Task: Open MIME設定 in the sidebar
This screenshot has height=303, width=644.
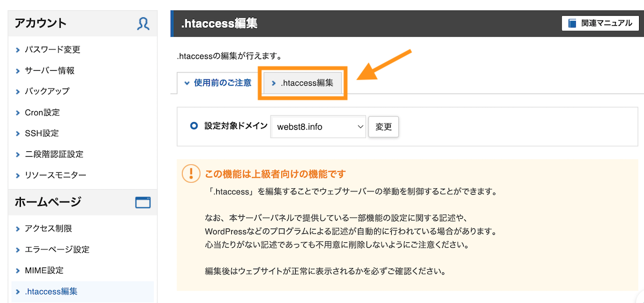Action: (44, 270)
